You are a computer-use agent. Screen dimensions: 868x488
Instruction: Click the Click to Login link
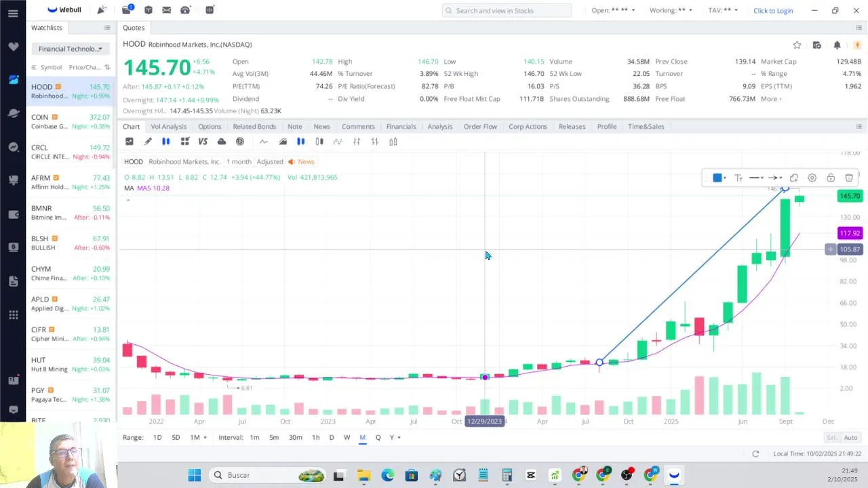(773, 11)
